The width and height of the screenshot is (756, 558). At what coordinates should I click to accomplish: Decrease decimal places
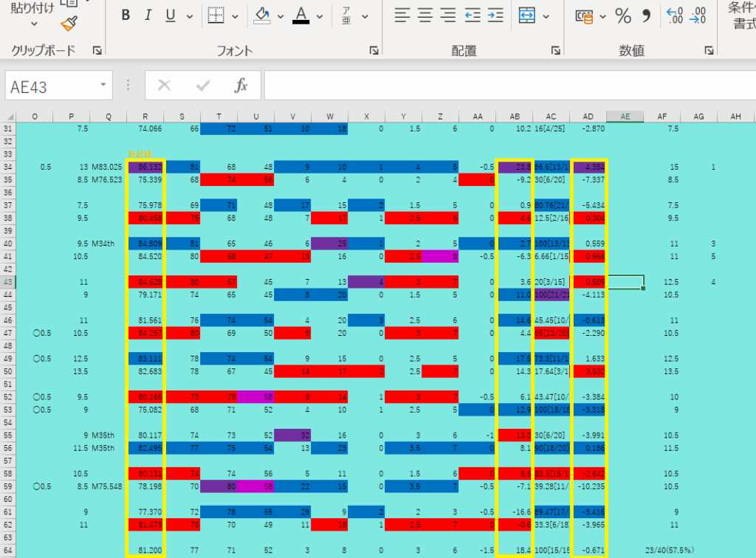click(698, 15)
